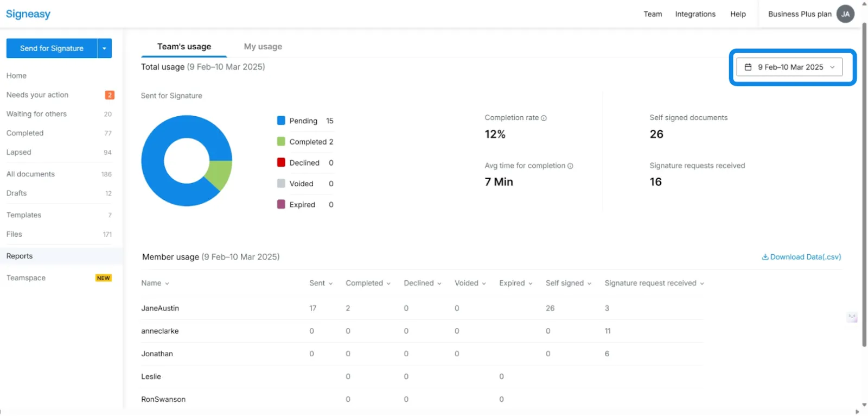
Task: Click anneclarke's signature request received value 11
Action: (608, 331)
